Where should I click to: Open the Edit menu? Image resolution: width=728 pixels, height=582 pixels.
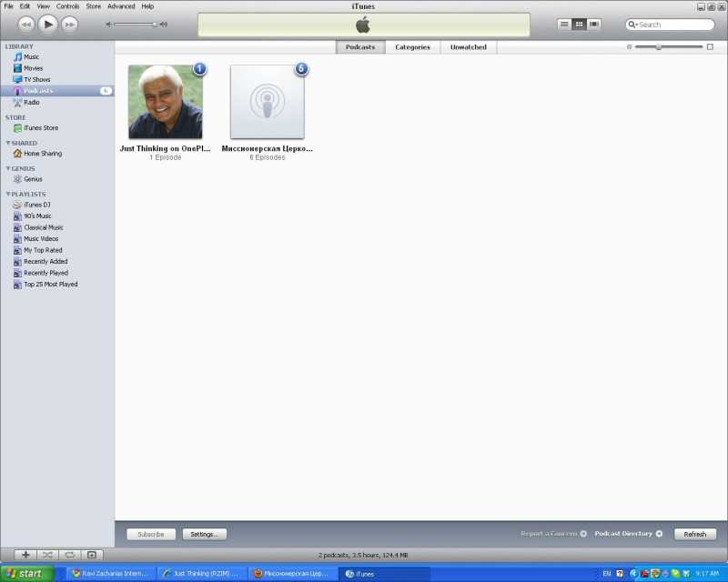pyautogui.click(x=25, y=6)
